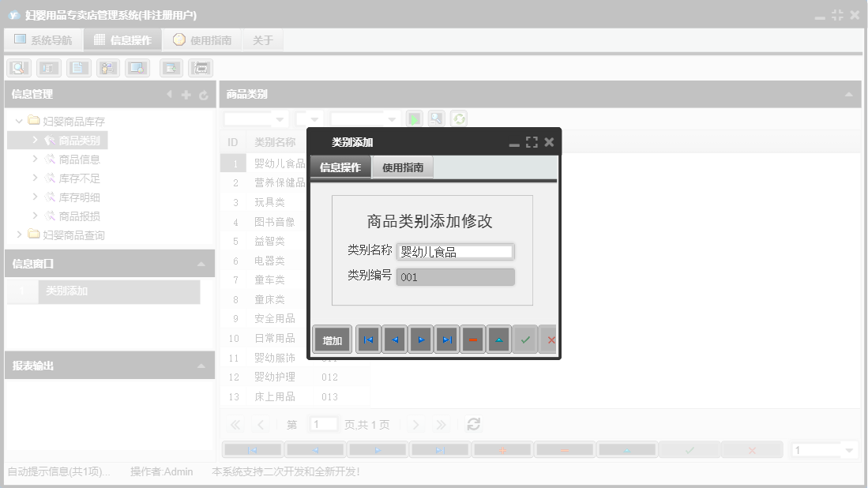
Task: Click the red X cancel icon in dialog
Action: pyautogui.click(x=550, y=340)
